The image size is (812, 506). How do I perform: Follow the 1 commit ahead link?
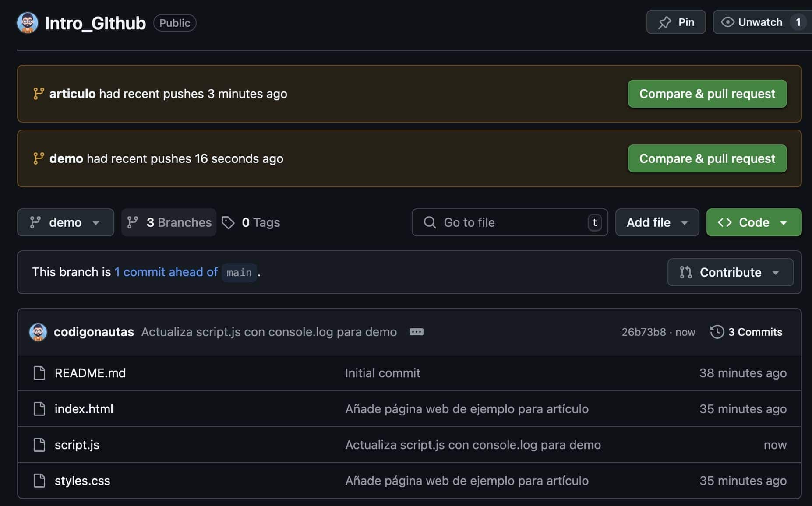pyautogui.click(x=166, y=272)
